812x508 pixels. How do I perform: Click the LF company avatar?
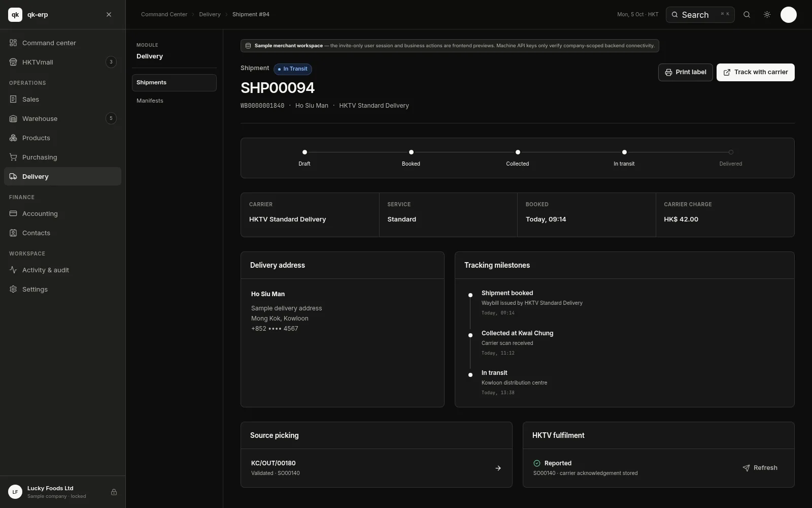click(15, 492)
